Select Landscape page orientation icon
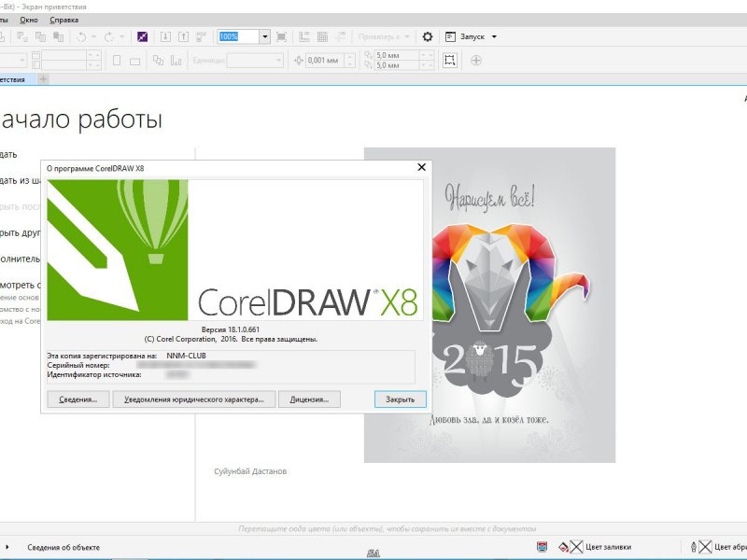 click(x=134, y=61)
